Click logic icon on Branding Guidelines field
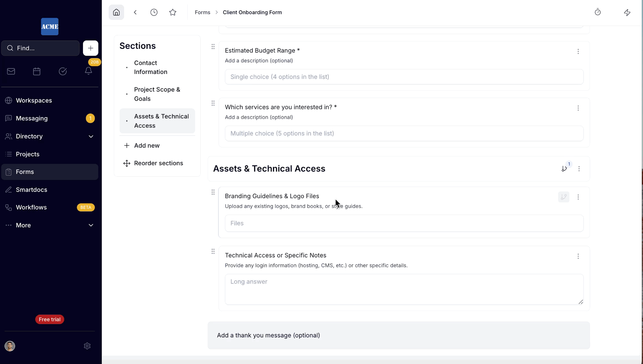 click(x=564, y=197)
